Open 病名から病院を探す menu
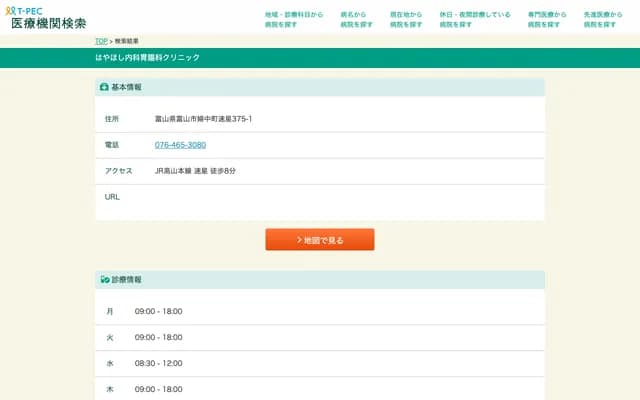This screenshot has width=640, height=400. coord(356,19)
